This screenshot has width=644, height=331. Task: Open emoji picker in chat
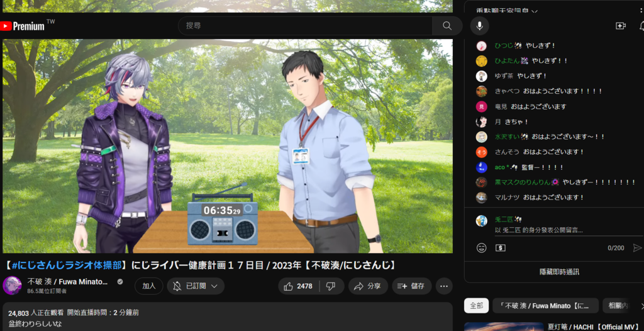481,248
